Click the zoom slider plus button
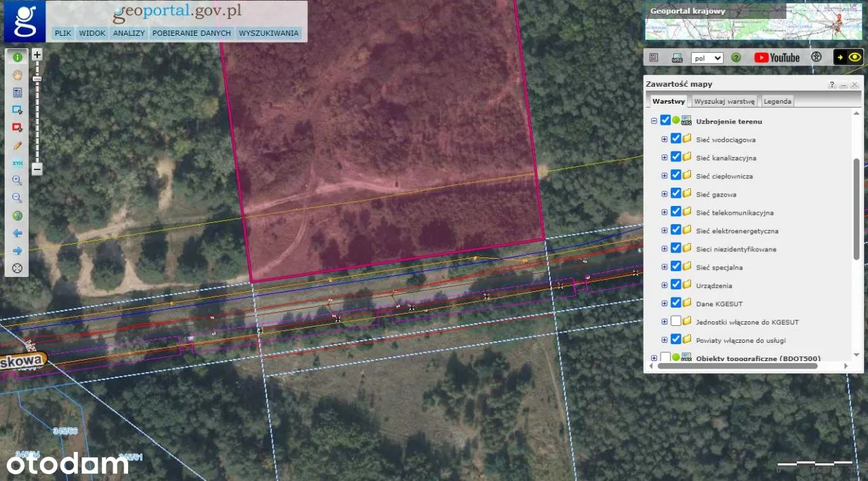The width and height of the screenshot is (868, 481). pyautogui.click(x=37, y=55)
